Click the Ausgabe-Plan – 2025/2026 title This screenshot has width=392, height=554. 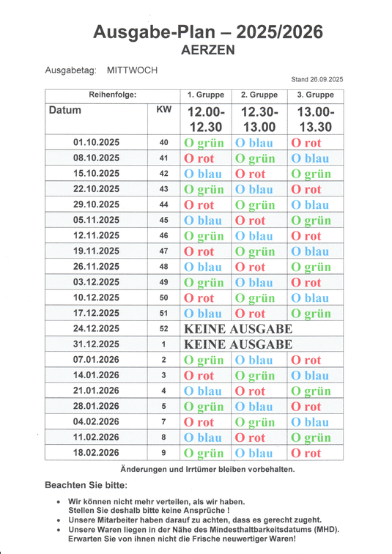click(208, 32)
